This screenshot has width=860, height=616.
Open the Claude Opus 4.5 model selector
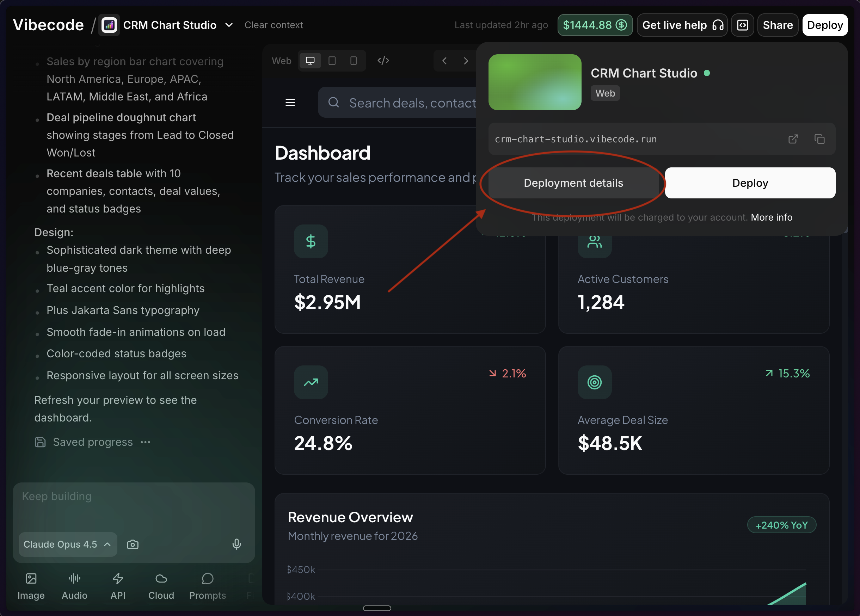pos(67,544)
